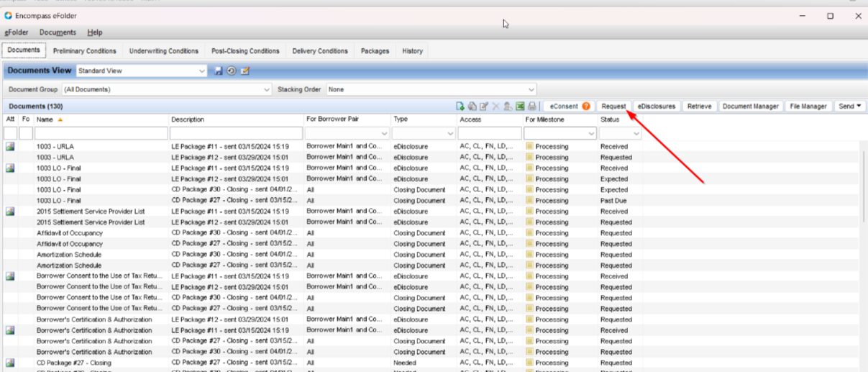
Task: Click the orange help icon beside eConsent
Action: pyautogui.click(x=586, y=106)
